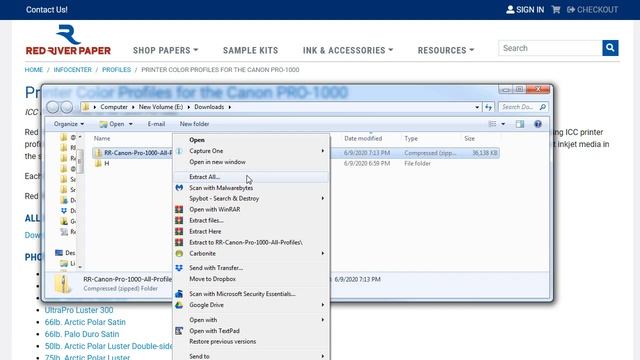
Task: Click the Security Essentials icon in menu
Action: tap(179, 294)
